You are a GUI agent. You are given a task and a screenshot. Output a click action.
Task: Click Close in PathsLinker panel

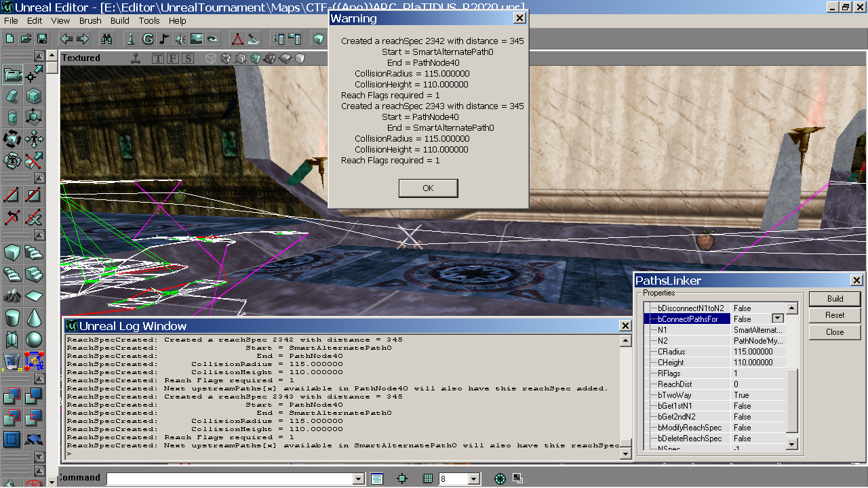tap(835, 332)
